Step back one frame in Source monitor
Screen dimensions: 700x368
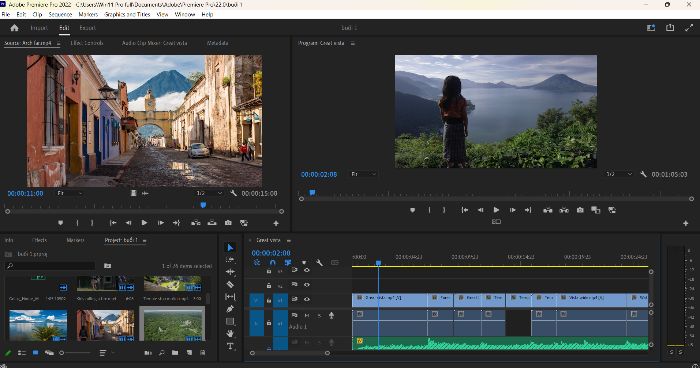128,222
